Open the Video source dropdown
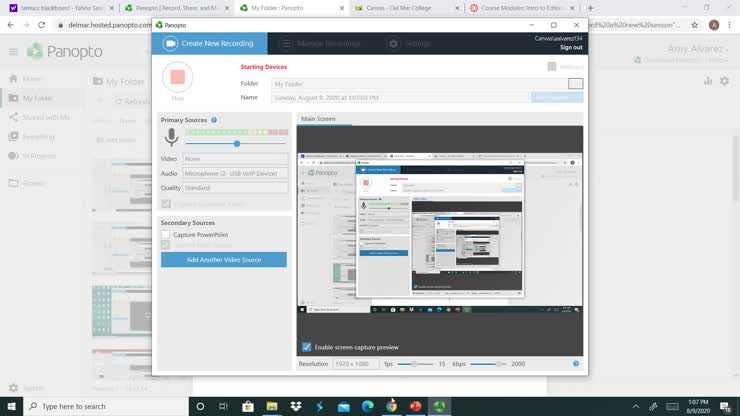The image size is (740, 416). [x=235, y=159]
